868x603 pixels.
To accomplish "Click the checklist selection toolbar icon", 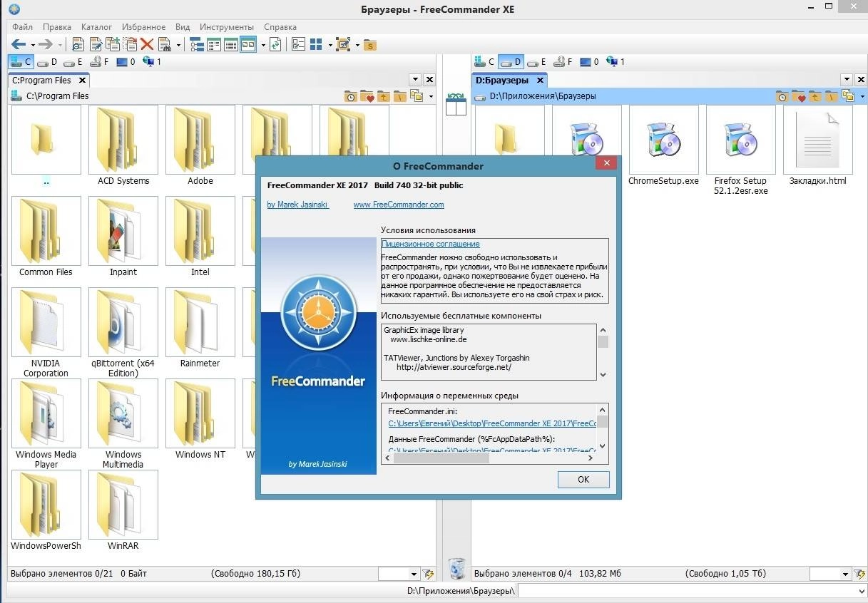I will pyautogui.click(x=299, y=44).
